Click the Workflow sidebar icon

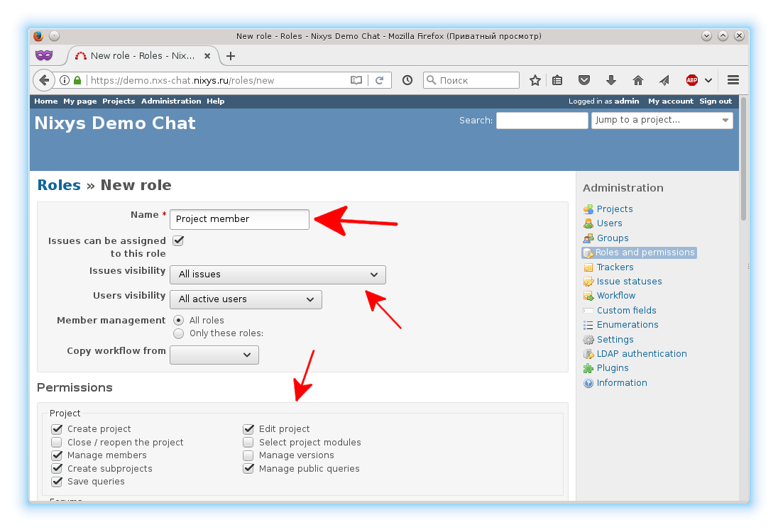click(588, 296)
